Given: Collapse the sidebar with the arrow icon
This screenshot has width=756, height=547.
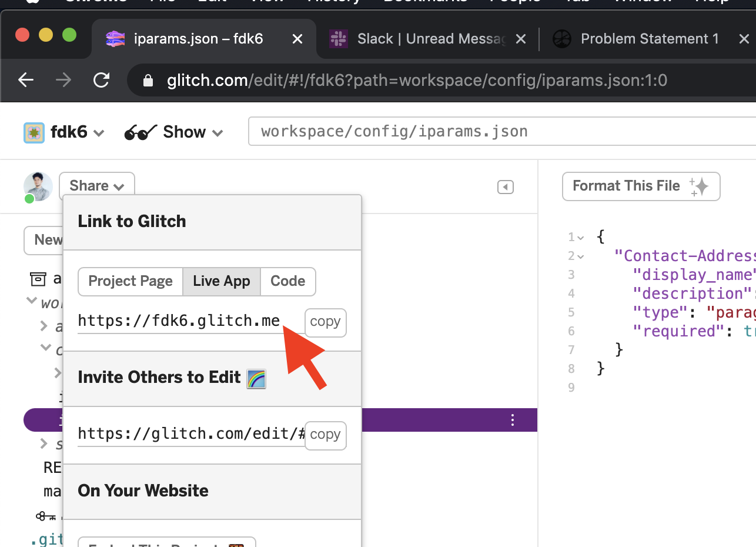Looking at the screenshot, I should click(505, 187).
